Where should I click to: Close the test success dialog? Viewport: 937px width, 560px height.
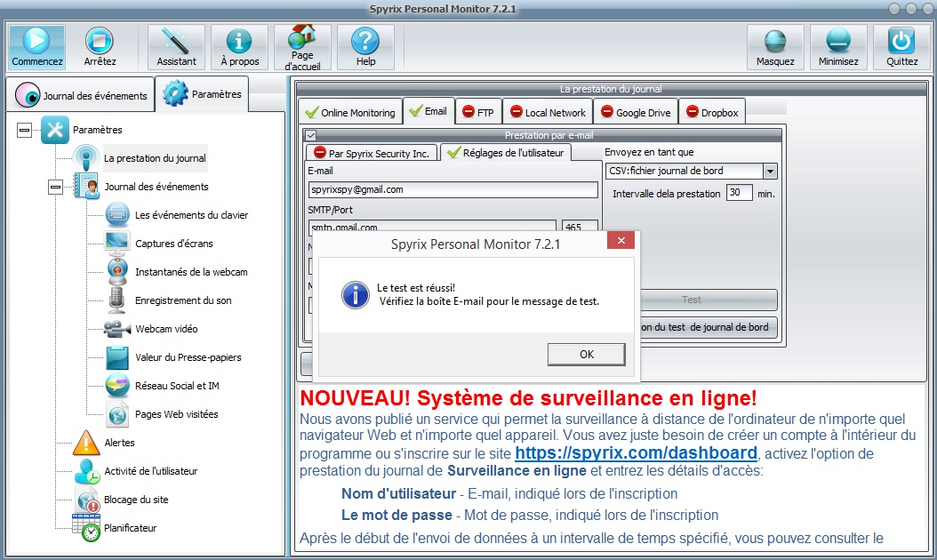[621, 240]
